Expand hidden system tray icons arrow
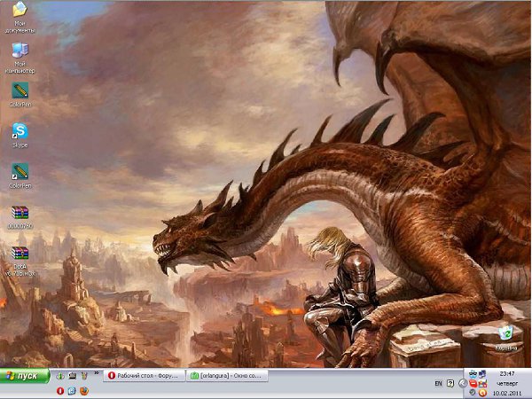 (x=462, y=383)
